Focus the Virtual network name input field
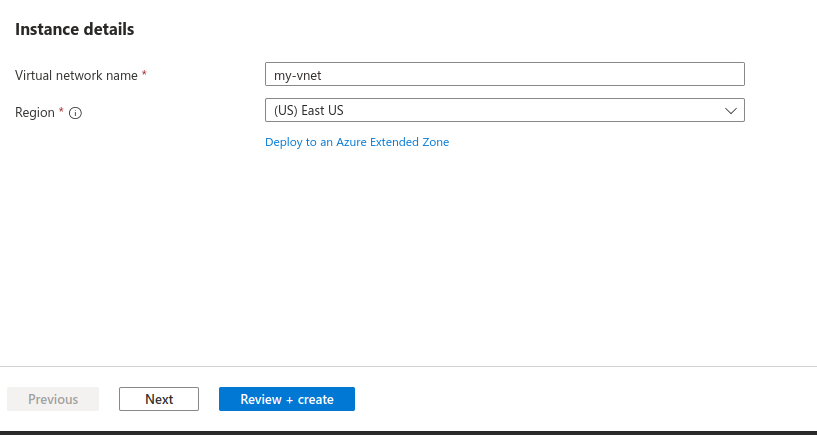Screen dimensions: 817x435 (x=504, y=75)
